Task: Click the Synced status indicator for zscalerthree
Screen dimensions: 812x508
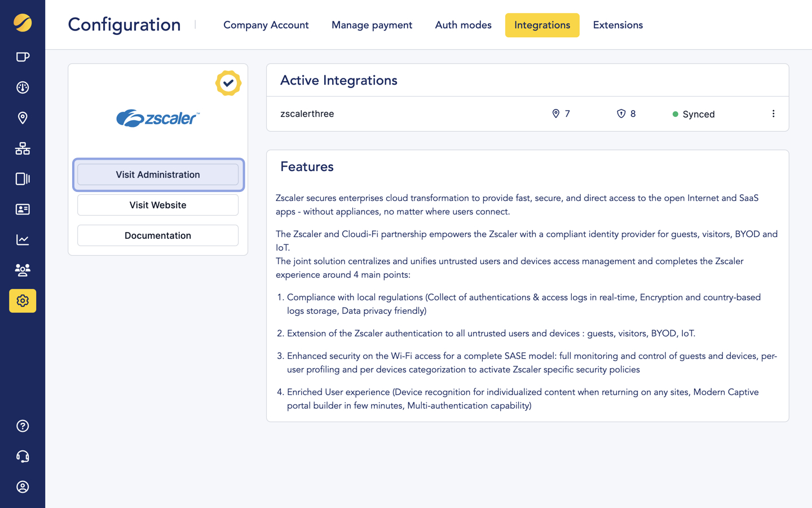Action: [694, 114]
